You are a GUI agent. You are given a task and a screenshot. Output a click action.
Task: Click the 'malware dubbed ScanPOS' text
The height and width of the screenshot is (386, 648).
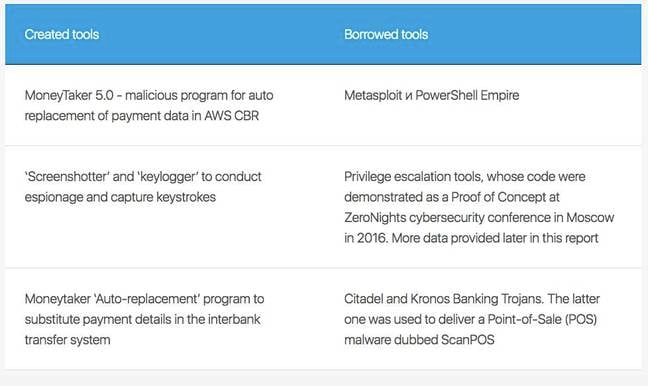click(x=419, y=340)
